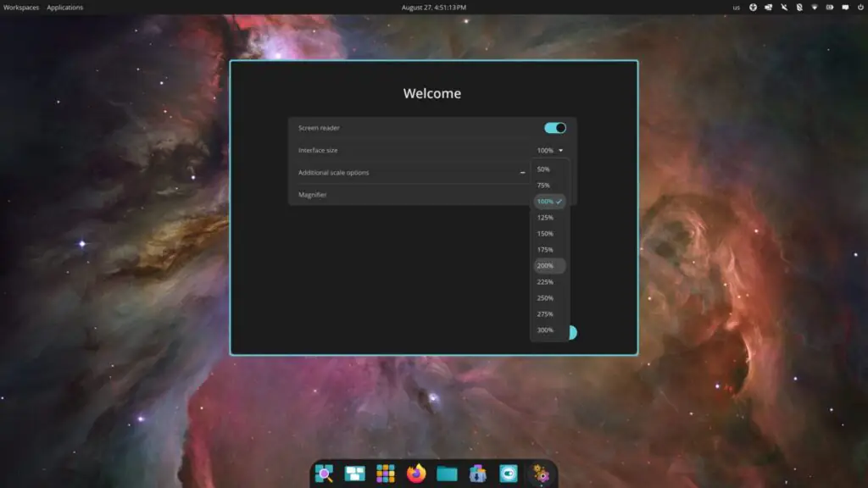Choose 50% from the size list
The width and height of the screenshot is (868, 488).
(x=543, y=169)
